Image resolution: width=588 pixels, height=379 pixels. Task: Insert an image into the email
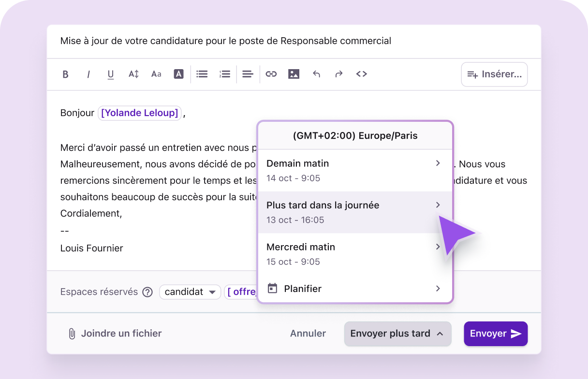[x=294, y=74]
